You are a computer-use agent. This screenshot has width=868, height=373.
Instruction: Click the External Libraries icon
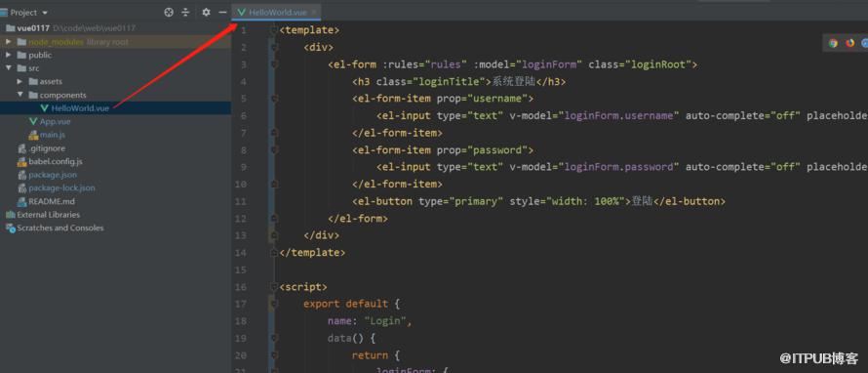10,215
